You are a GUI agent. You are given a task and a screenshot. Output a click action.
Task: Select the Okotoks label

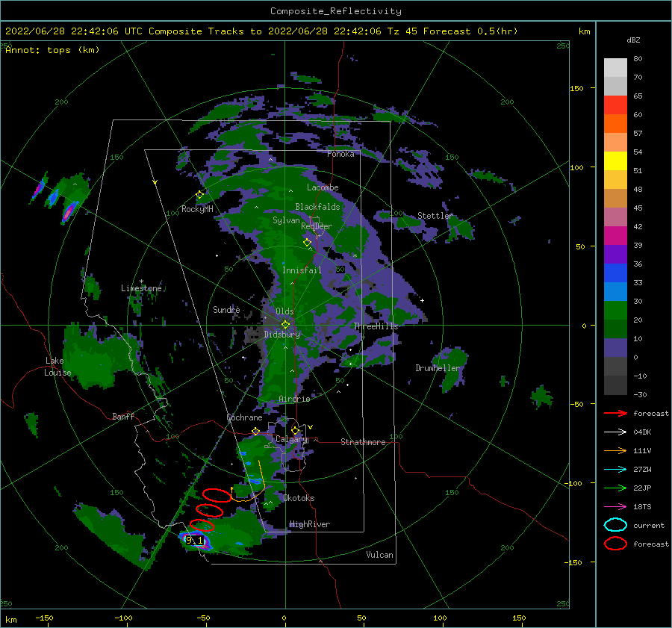tap(299, 498)
